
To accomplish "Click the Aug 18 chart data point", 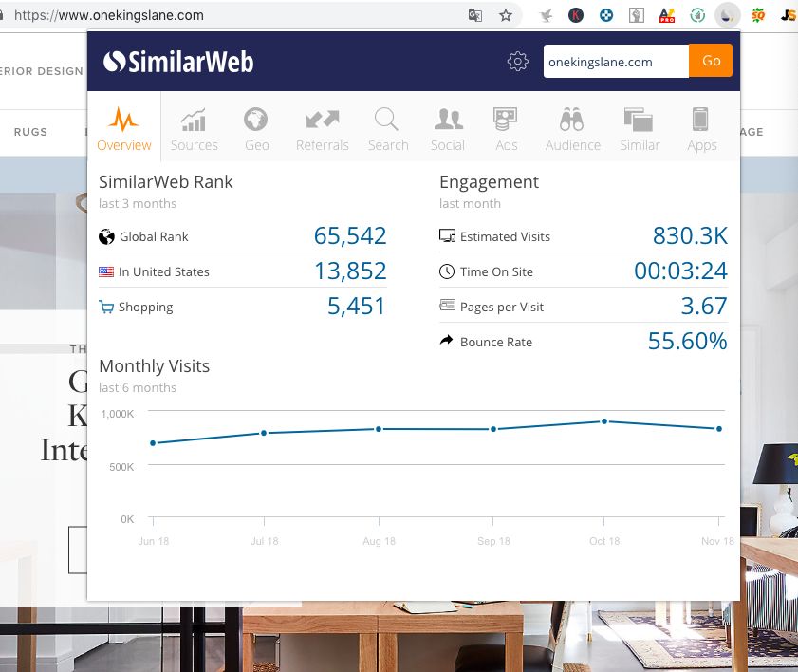I will 379,429.
